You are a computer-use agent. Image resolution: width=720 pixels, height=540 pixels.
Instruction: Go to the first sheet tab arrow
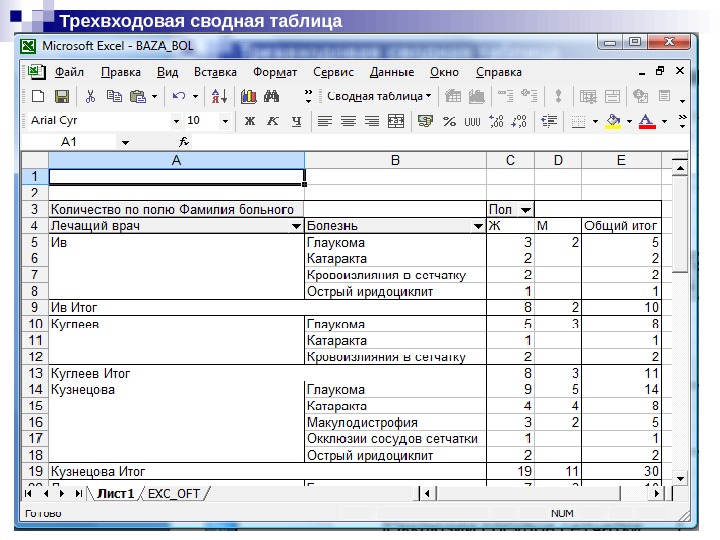(x=28, y=494)
